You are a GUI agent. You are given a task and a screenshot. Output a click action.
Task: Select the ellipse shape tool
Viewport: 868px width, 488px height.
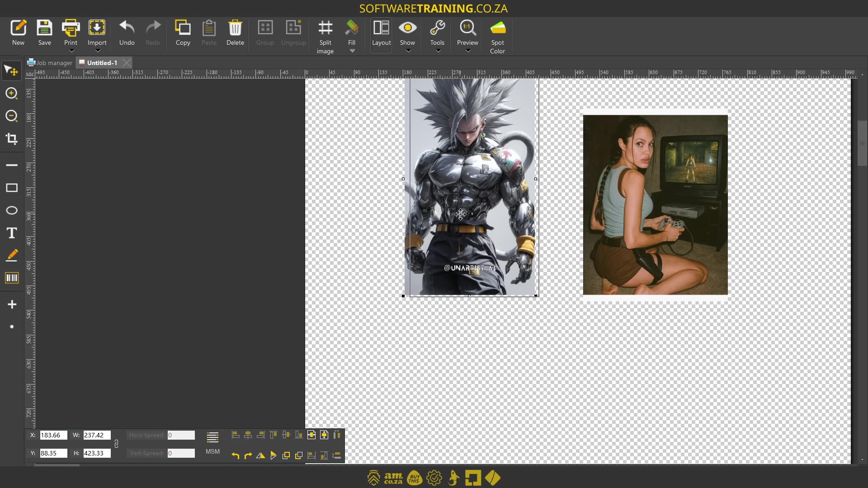coord(12,211)
